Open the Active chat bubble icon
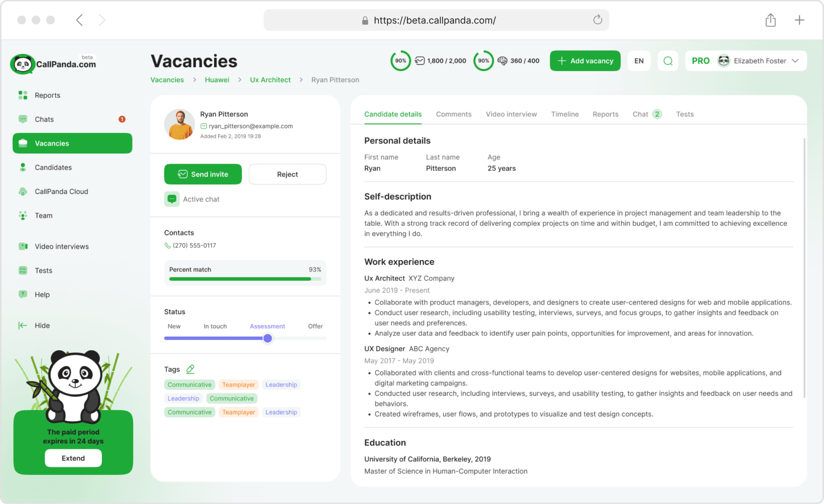This screenshot has width=824, height=504. tap(172, 199)
